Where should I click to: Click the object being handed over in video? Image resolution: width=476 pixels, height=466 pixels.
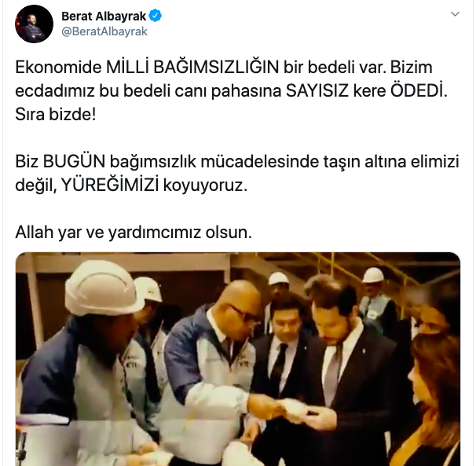click(x=294, y=407)
